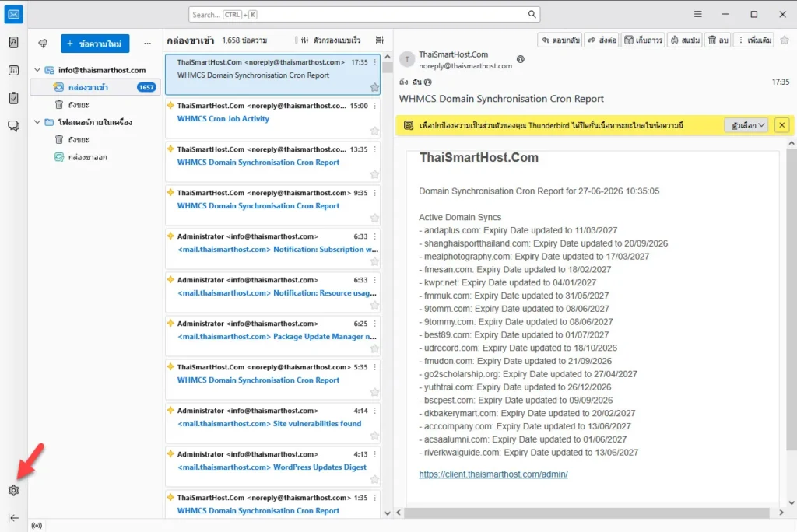Image resolution: width=797 pixels, height=532 pixels.
Task: Open folder pane options ellipsis
Action: pyautogui.click(x=147, y=44)
